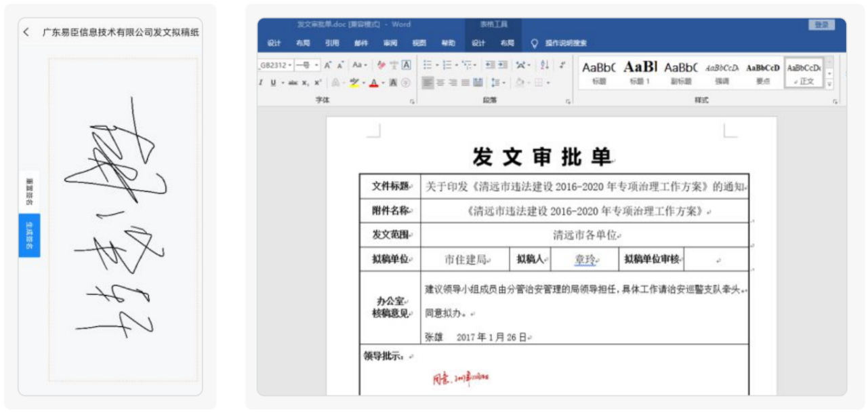Open the Styles pane dialog launcher

click(835, 101)
